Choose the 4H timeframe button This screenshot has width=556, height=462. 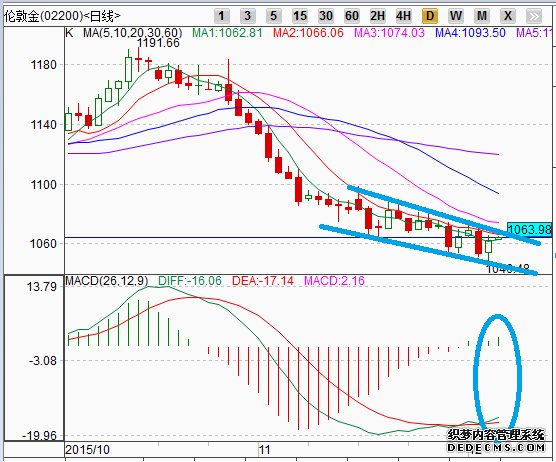coord(404,16)
